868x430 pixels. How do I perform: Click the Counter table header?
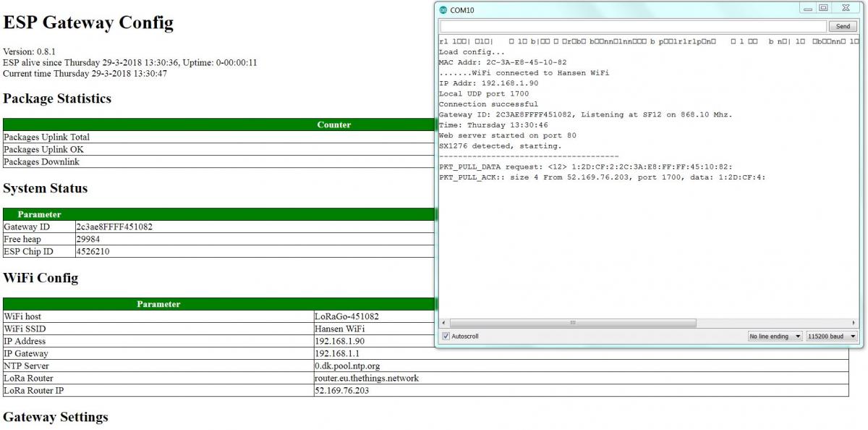click(334, 125)
